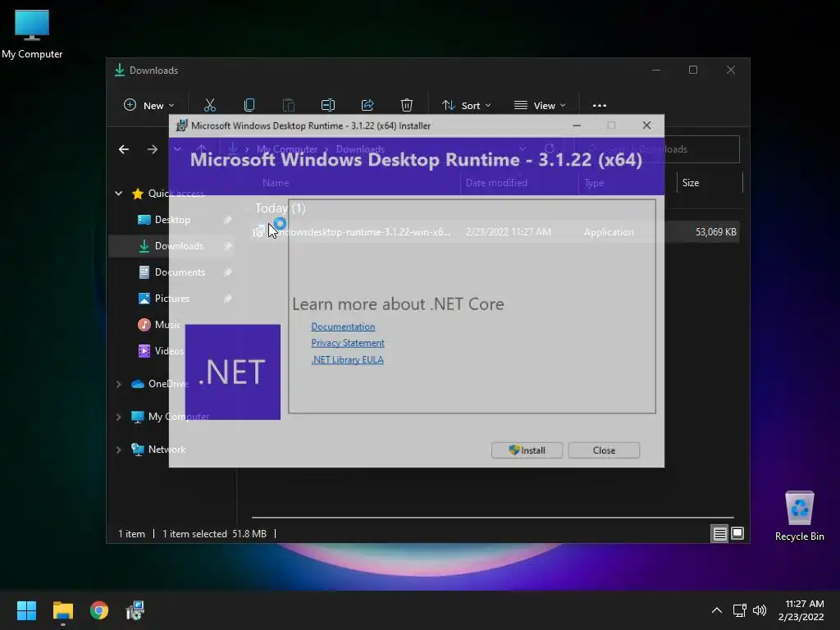Viewport: 840px width, 630px height.
Task: Open the Sort dropdown in Explorer
Action: 466,106
